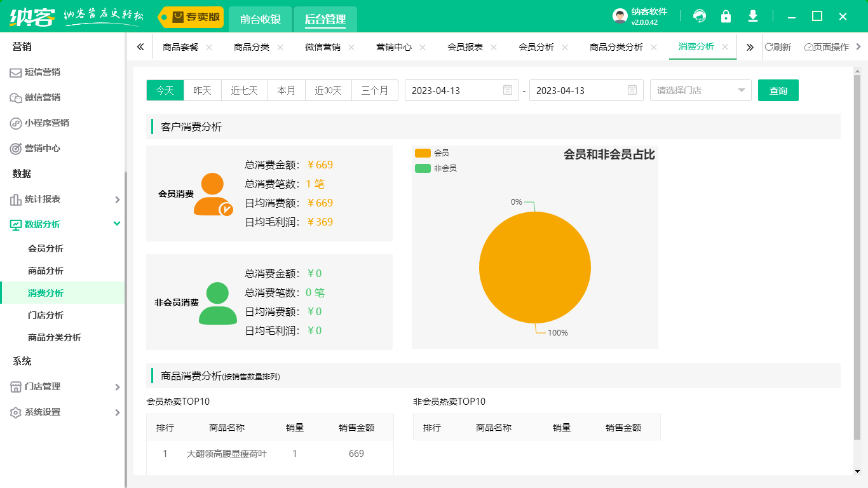868x488 pixels.
Task: Click the 专卖版 badge button
Action: point(189,18)
